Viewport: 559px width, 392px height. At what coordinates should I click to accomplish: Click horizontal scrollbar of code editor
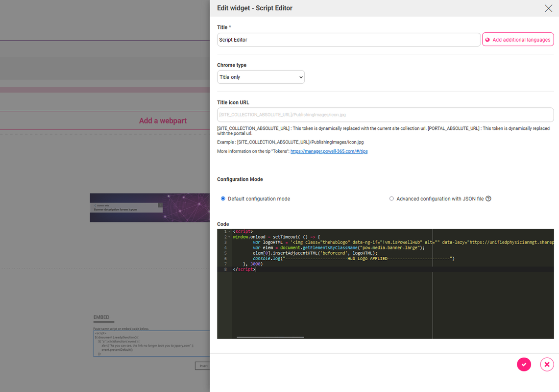270,337
